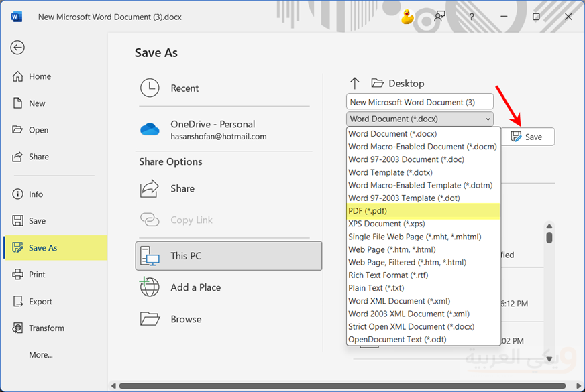This screenshot has width=585, height=392.
Task: Click the file name input field
Action: 420,102
